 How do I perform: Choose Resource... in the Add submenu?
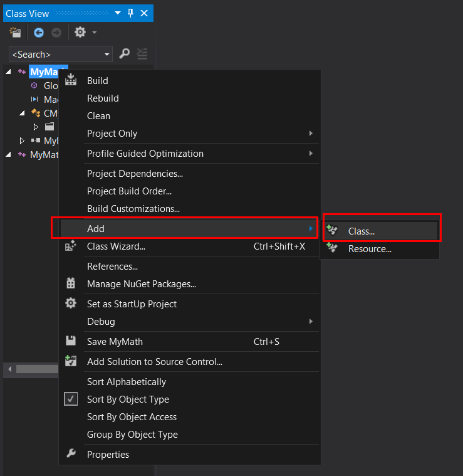coord(379,249)
